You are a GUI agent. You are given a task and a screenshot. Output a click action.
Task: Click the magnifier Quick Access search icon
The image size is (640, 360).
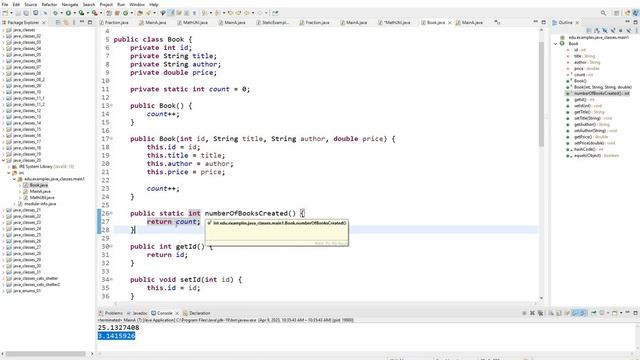coord(603,13)
